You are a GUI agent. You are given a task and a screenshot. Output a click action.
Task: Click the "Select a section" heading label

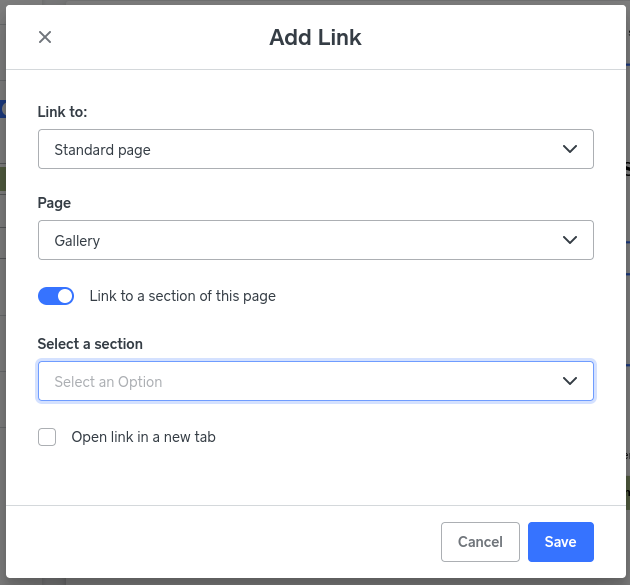pyautogui.click(x=90, y=344)
